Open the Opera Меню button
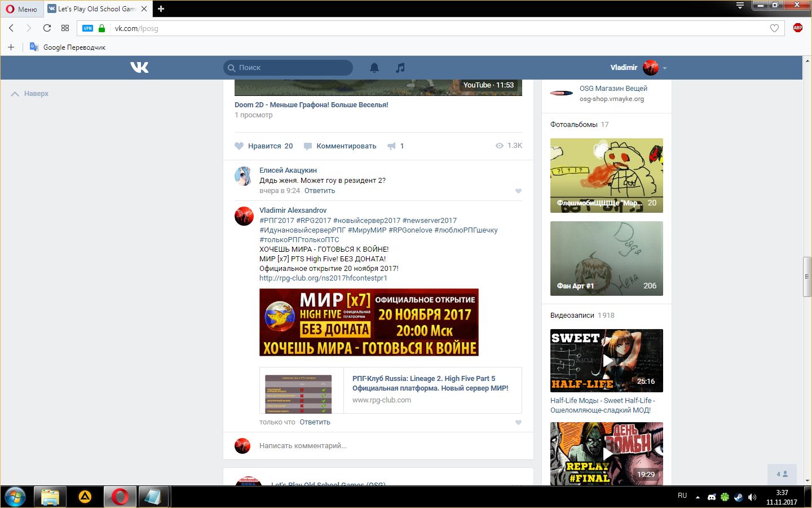The image size is (812, 508). [21, 8]
